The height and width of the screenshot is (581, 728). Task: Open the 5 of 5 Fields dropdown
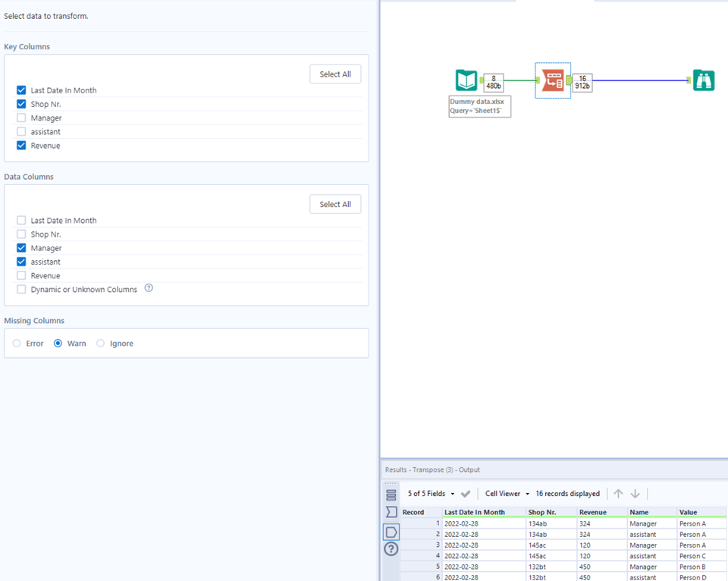coord(431,494)
